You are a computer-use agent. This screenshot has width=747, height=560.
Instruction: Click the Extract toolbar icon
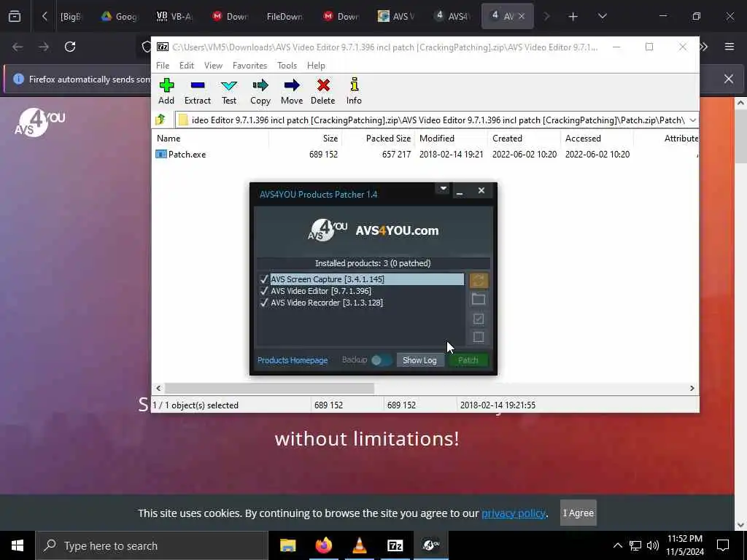[197, 91]
